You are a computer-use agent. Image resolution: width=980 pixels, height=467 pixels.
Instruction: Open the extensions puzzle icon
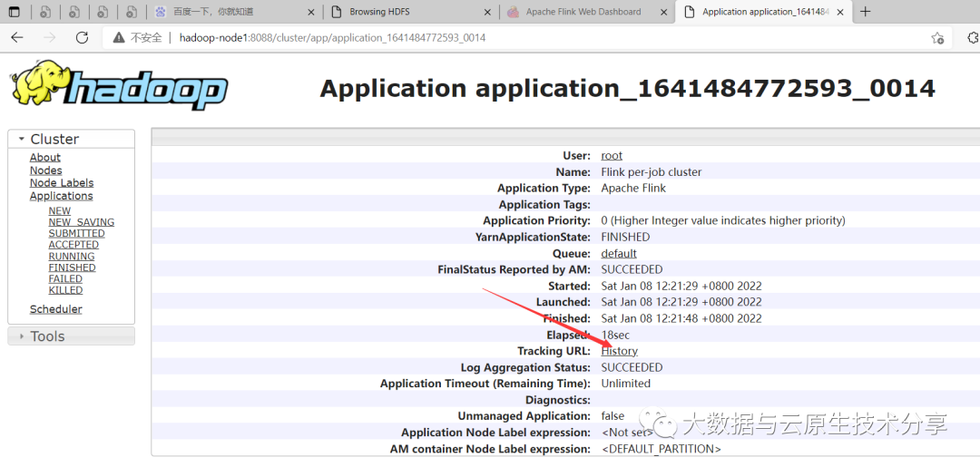(x=973, y=38)
